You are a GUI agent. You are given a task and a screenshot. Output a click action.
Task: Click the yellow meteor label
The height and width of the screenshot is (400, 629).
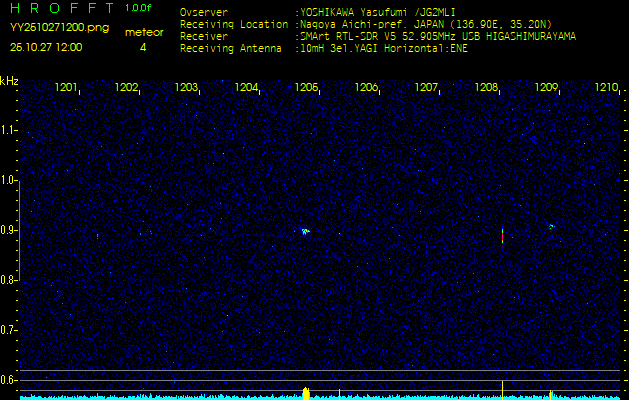[x=143, y=32]
